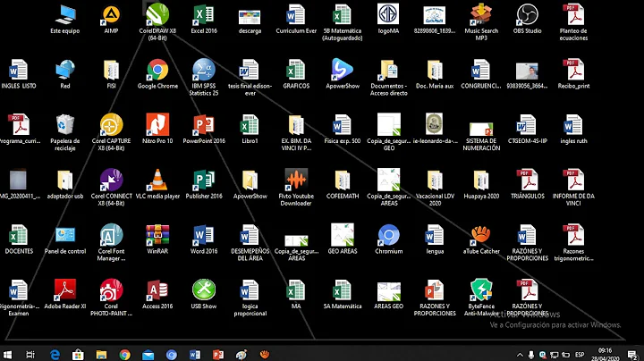Open Flvto Youtube Downloader
Image resolution: width=644 pixels, height=361 pixels.
tap(296, 188)
